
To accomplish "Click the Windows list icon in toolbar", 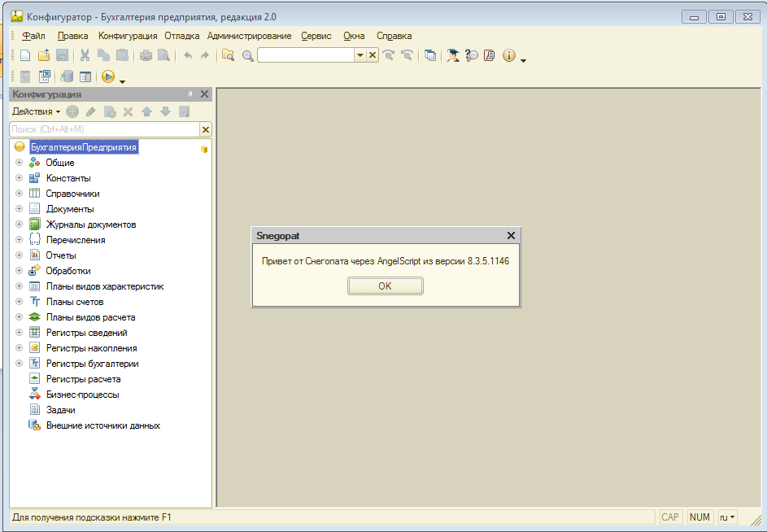I will 430,55.
